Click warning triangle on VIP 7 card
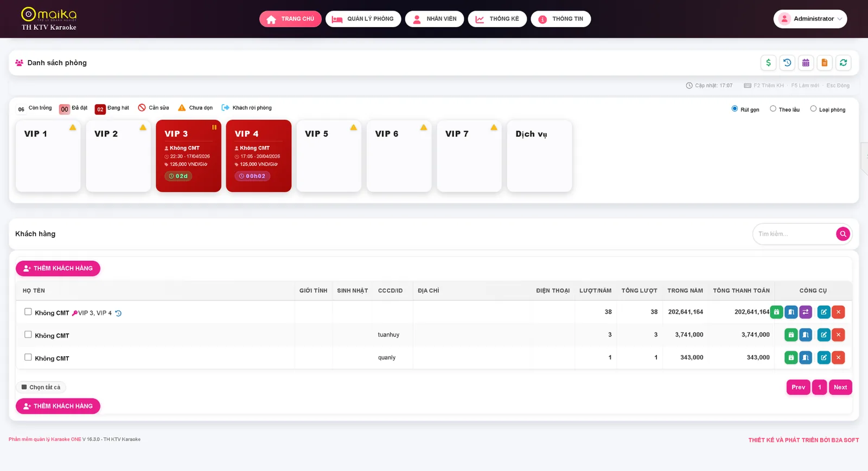The image size is (868, 471). pos(494,127)
